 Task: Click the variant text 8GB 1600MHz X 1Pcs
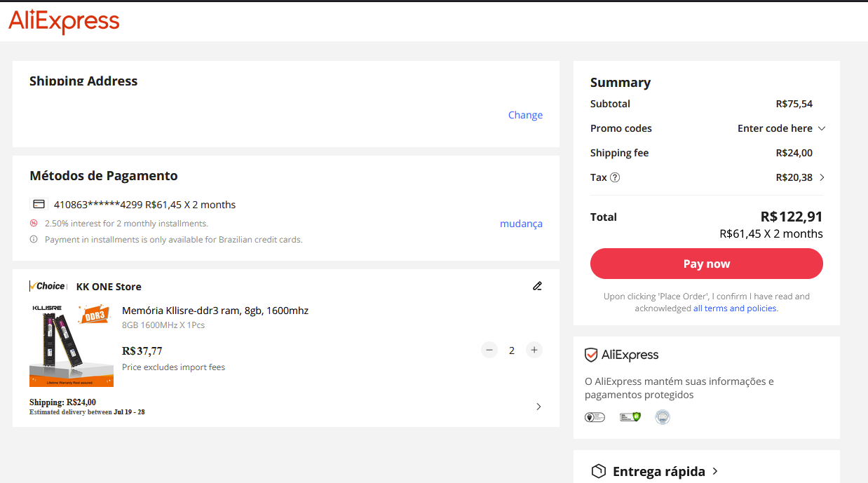coord(163,325)
